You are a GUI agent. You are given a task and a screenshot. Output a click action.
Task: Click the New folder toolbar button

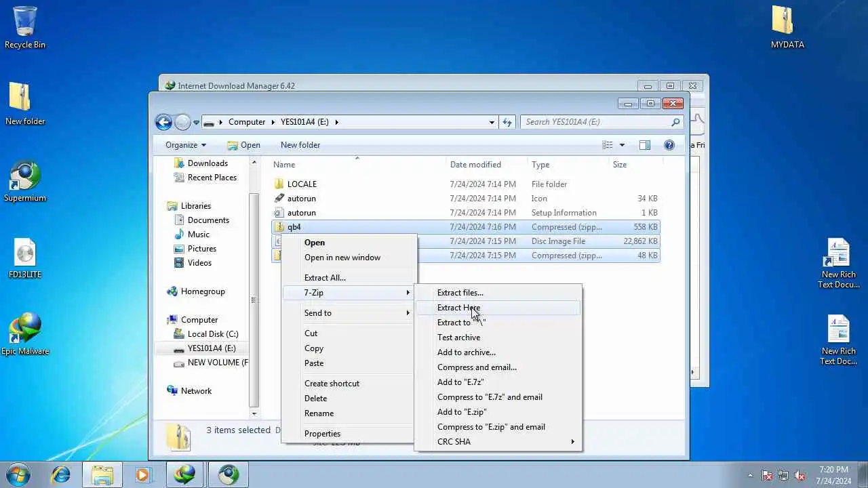tap(300, 145)
